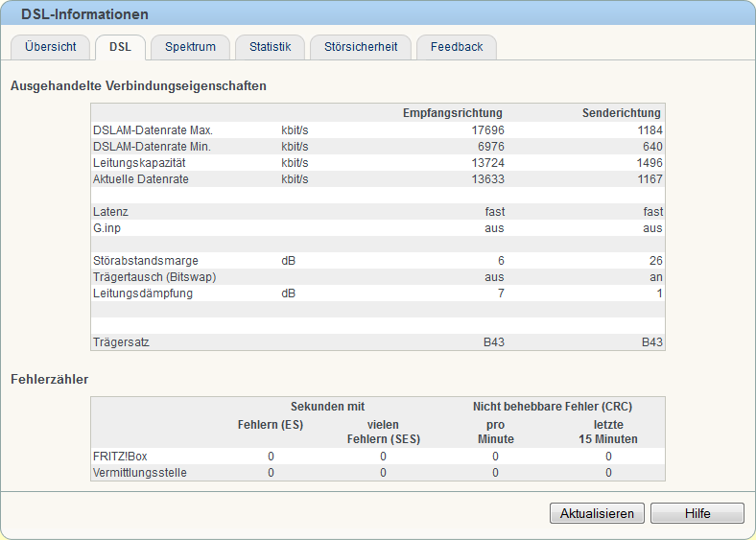Click the DSLAM-Datenrate Max. label
Screen dimensions: 756x540
[x=153, y=130]
